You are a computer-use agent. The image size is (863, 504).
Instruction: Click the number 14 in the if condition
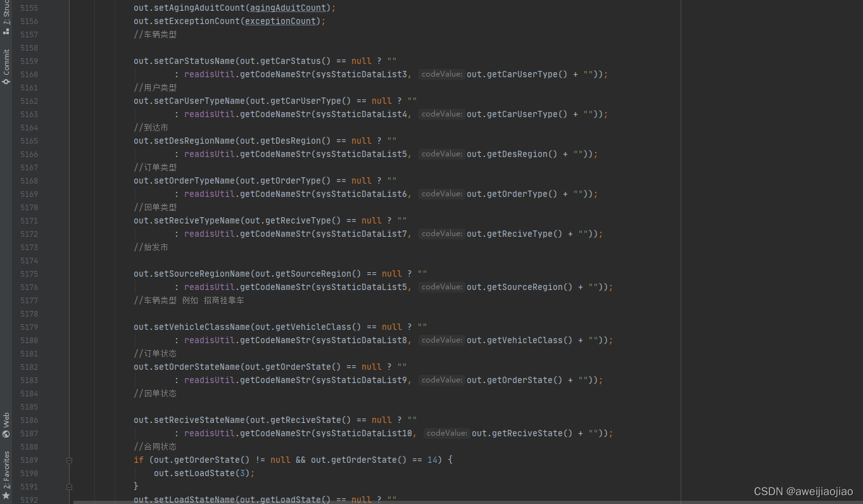point(432,460)
